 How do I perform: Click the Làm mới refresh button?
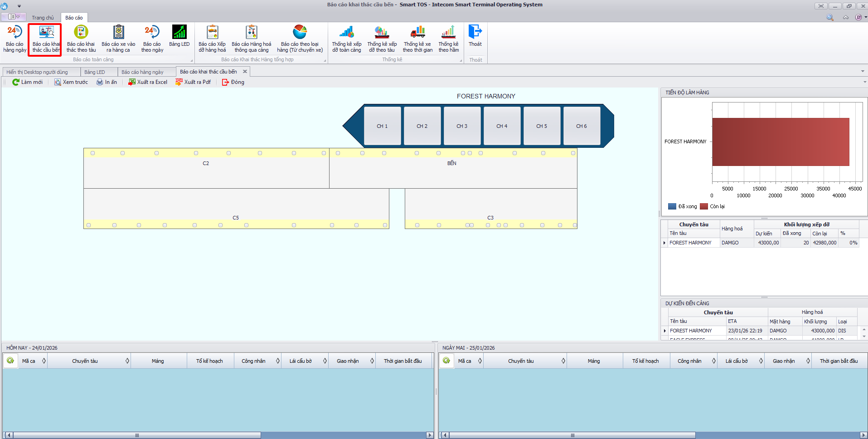coord(27,82)
